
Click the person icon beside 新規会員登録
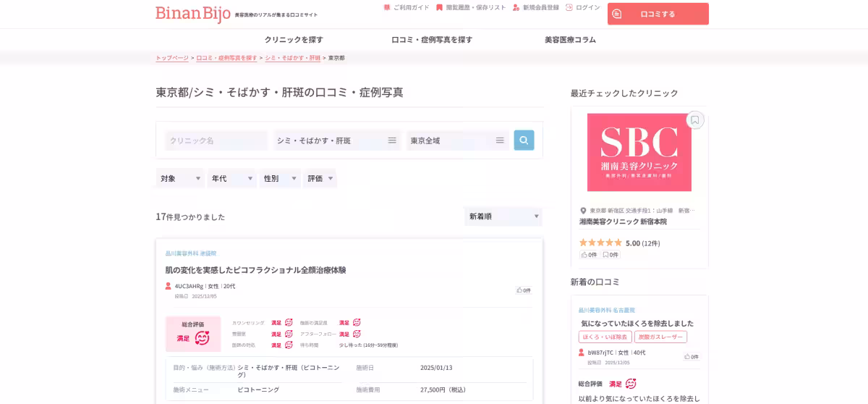[516, 7]
